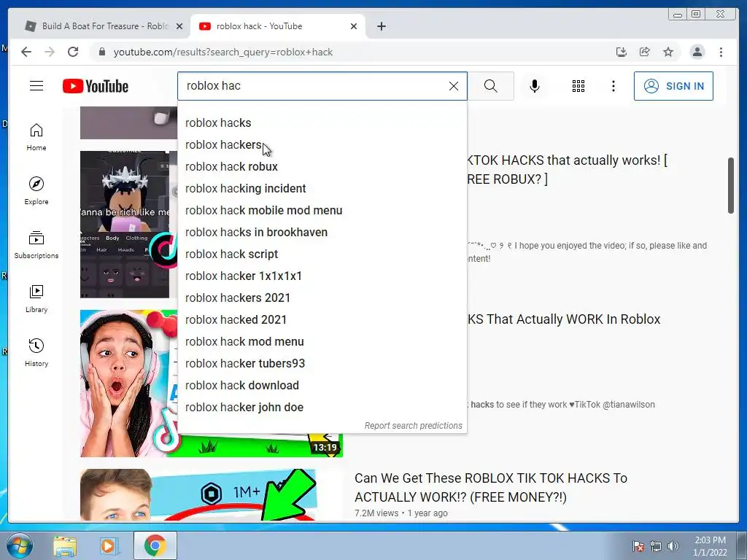Clear the search box with the X
Screen dimensions: 747x560
(454, 86)
